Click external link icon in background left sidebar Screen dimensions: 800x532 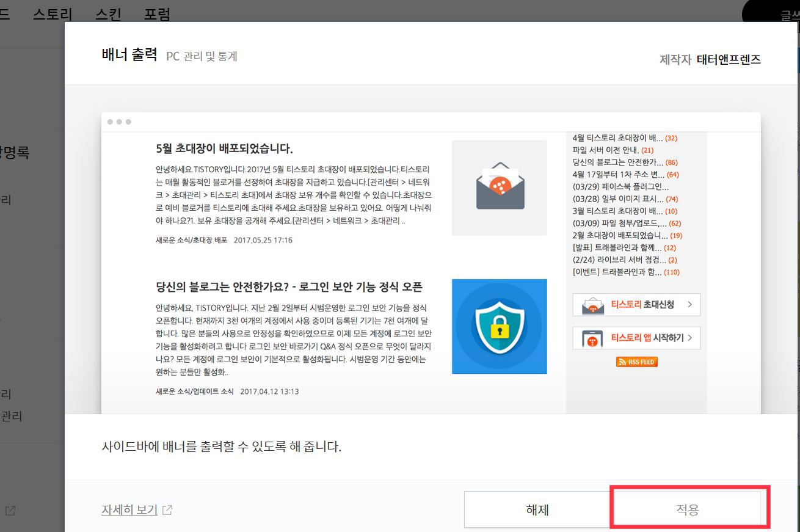tap(10, 509)
